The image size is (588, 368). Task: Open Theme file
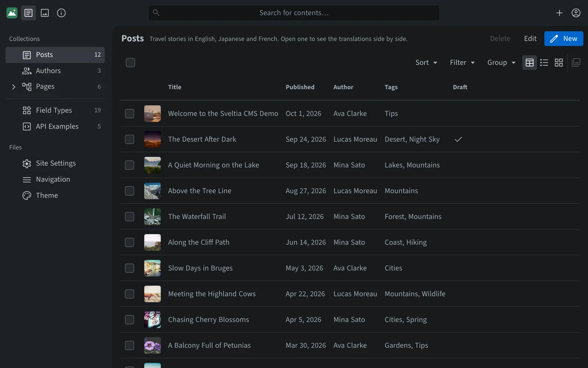tap(55, 195)
